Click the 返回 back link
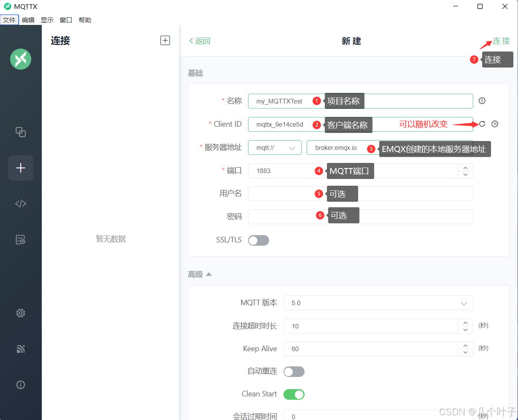518x420 pixels. (200, 41)
